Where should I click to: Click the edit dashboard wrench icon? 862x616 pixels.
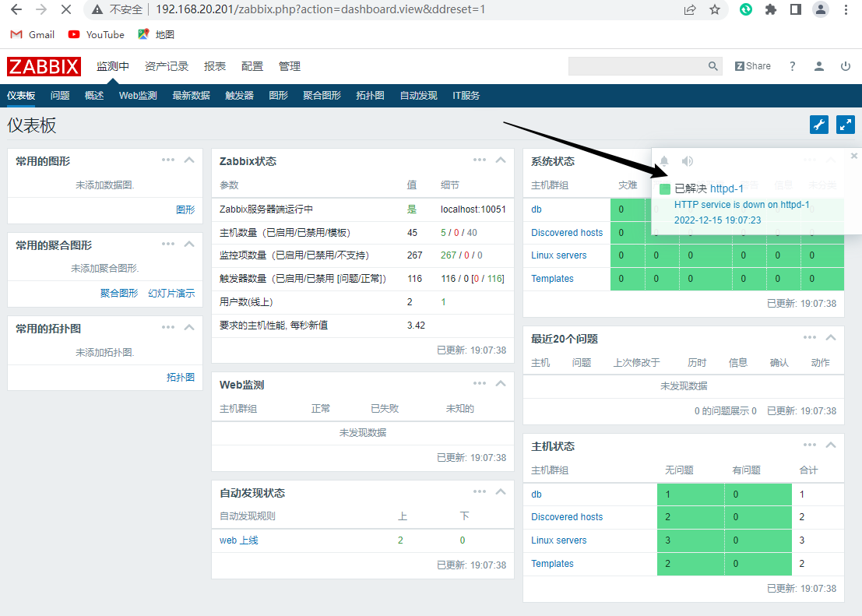818,125
